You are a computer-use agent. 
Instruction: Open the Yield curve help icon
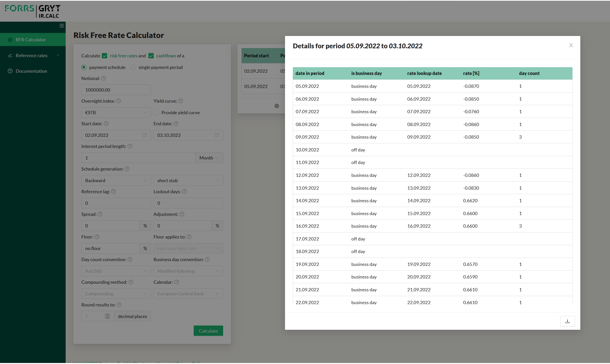[x=181, y=101]
